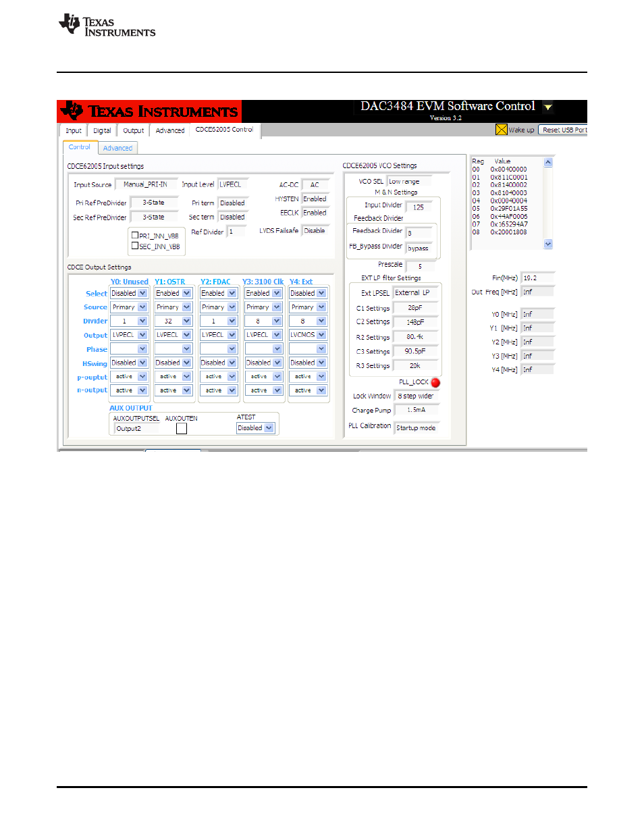Image resolution: width=644 pixels, height=834 pixels.
Task: Open the Y0 Select dropdown
Action: pos(129,293)
